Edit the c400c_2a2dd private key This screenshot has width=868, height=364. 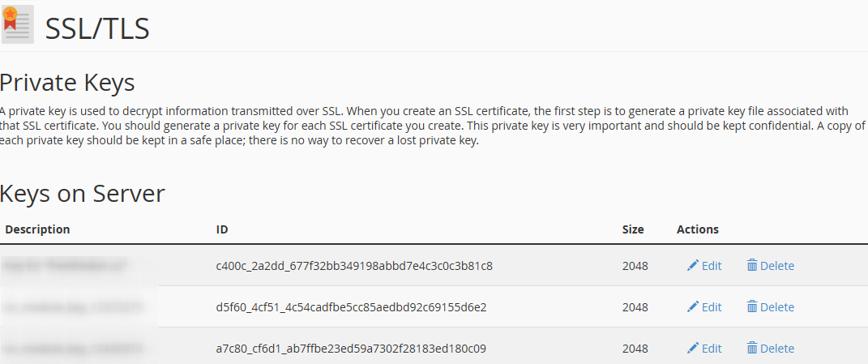(704, 266)
